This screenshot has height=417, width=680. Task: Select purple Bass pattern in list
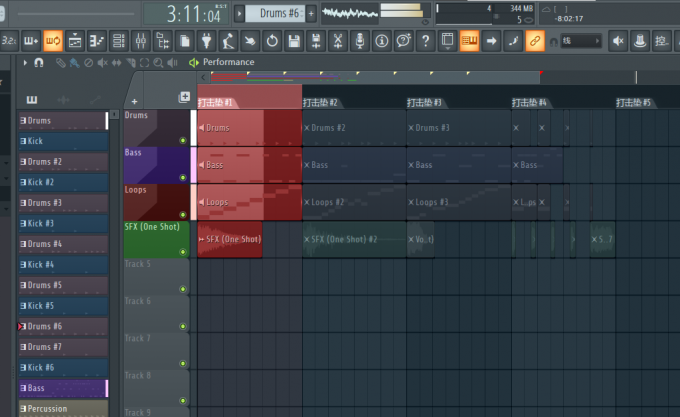(x=63, y=388)
